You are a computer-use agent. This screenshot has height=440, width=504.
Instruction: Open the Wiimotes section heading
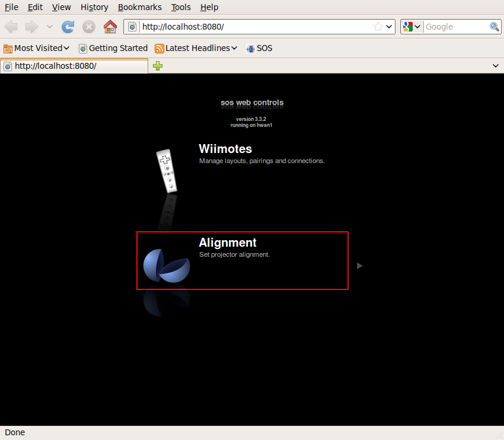point(225,149)
